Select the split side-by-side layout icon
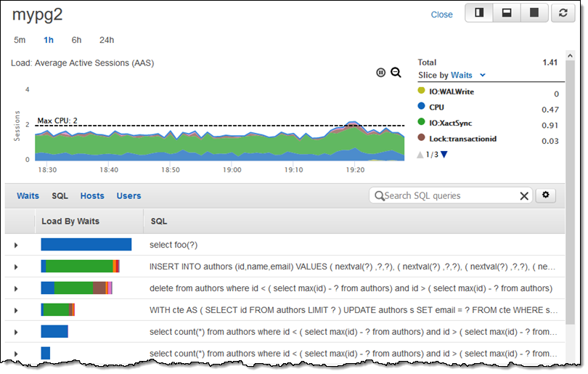 point(479,13)
